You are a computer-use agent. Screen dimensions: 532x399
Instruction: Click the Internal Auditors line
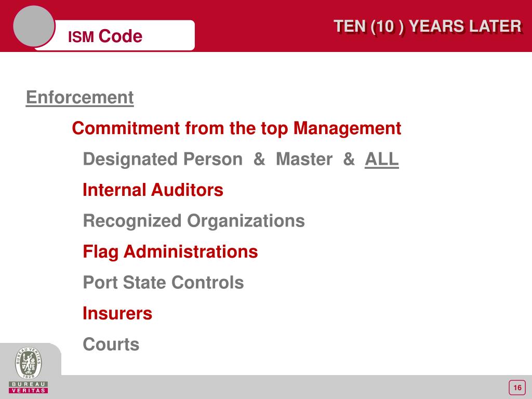153,190
